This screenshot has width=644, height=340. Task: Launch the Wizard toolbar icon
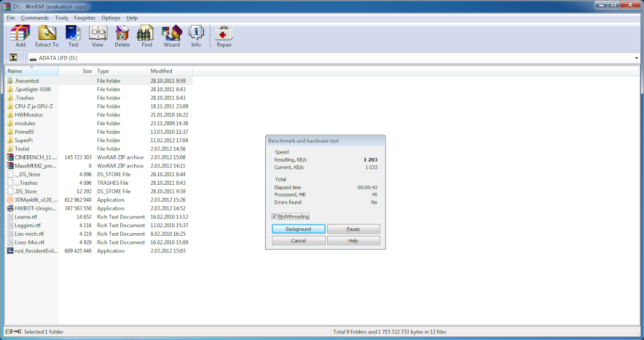172,33
